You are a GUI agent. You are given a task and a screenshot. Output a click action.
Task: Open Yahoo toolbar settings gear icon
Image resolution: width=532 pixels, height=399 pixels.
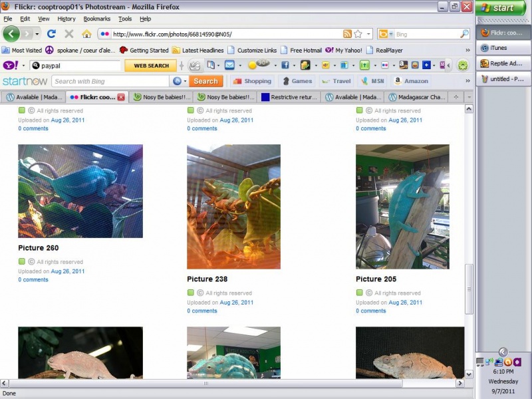[x=463, y=65]
